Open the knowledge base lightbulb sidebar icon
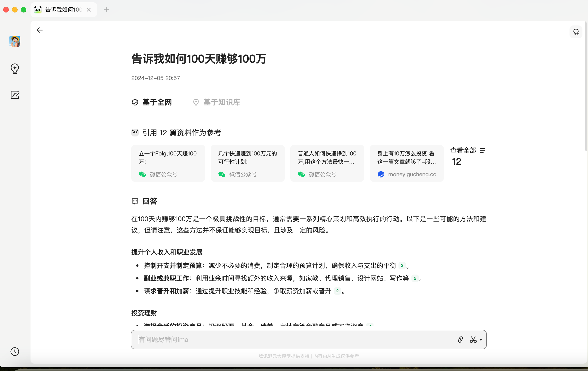 tap(15, 69)
